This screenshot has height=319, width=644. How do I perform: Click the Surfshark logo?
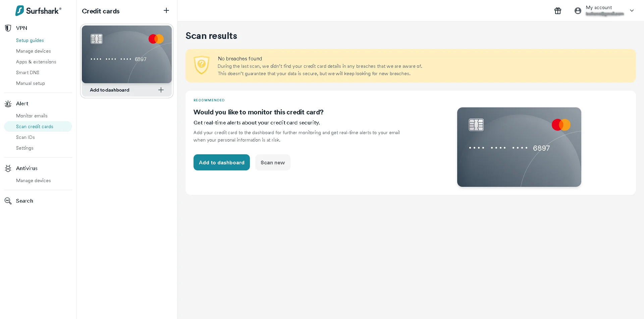38,11
